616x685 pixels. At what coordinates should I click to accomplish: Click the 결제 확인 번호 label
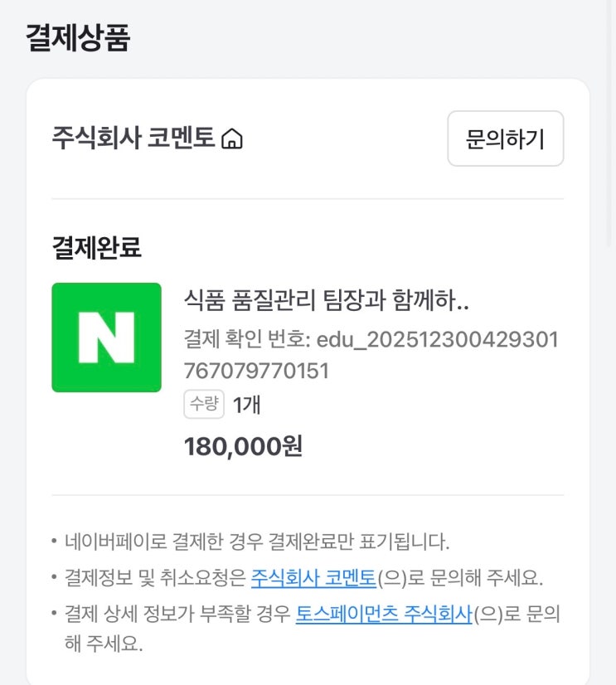247,340
